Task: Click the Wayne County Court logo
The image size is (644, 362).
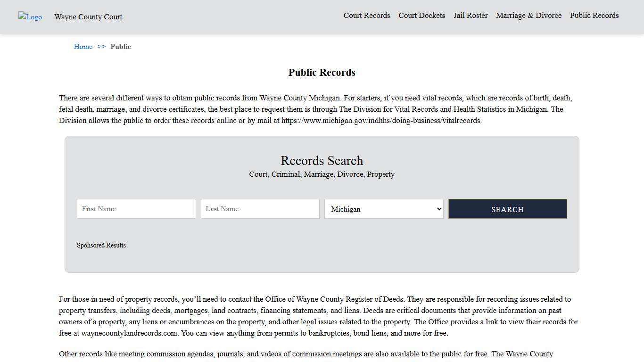Action: click(30, 17)
